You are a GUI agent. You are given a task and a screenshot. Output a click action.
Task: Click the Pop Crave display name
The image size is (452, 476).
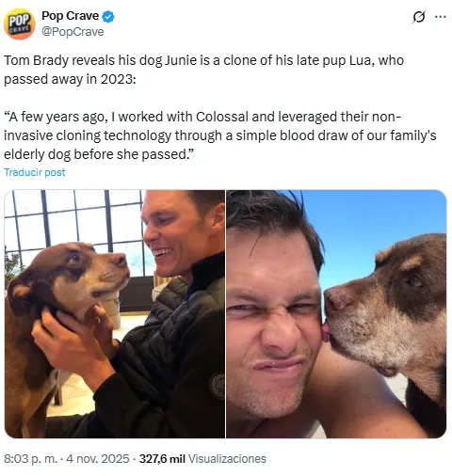(71, 16)
